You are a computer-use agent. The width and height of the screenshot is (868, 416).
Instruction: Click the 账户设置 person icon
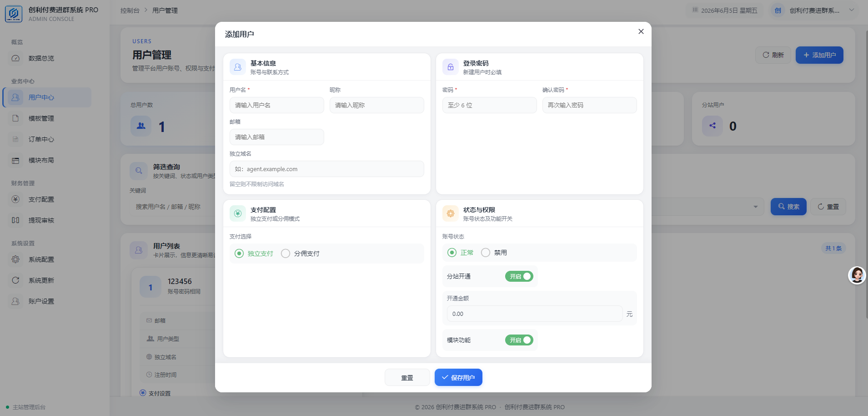point(15,301)
